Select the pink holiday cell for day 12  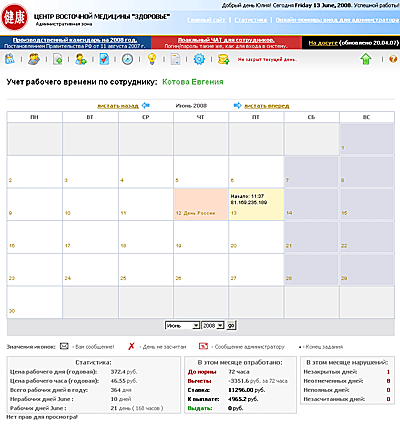tap(201, 204)
